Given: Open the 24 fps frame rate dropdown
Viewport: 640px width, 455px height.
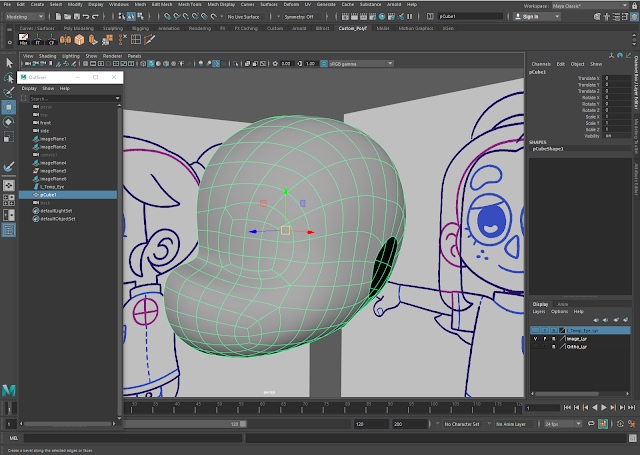Looking at the screenshot, I should 563,424.
